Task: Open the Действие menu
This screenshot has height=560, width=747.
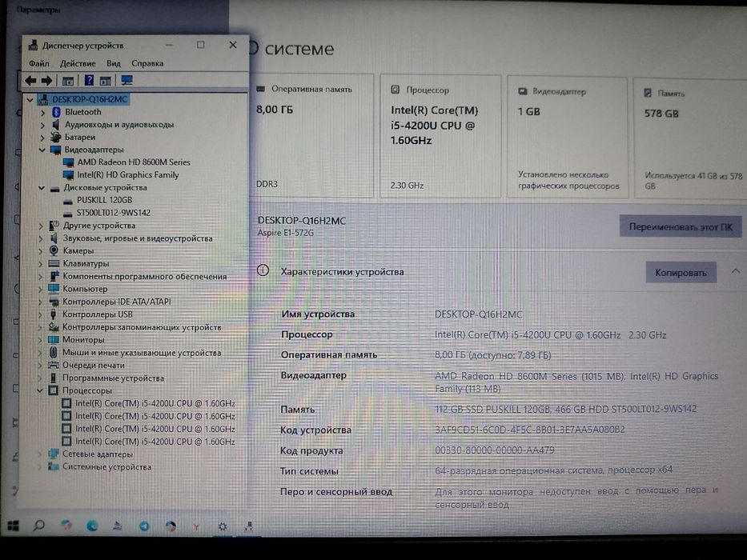Action: tap(78, 63)
